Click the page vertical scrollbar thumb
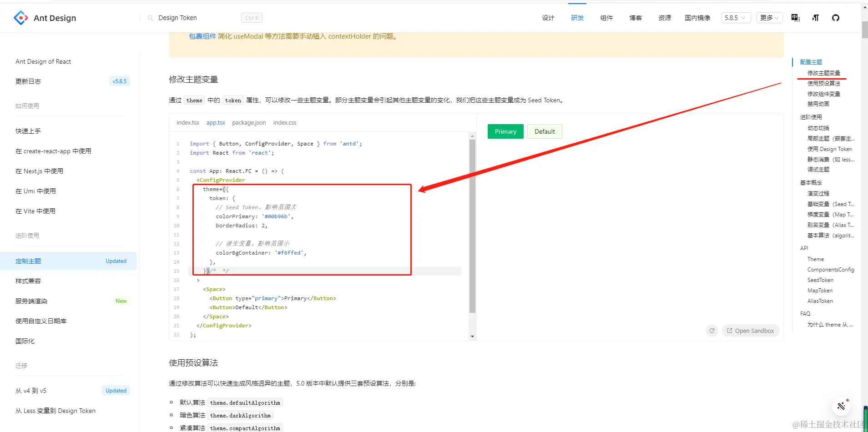 (865, 30)
